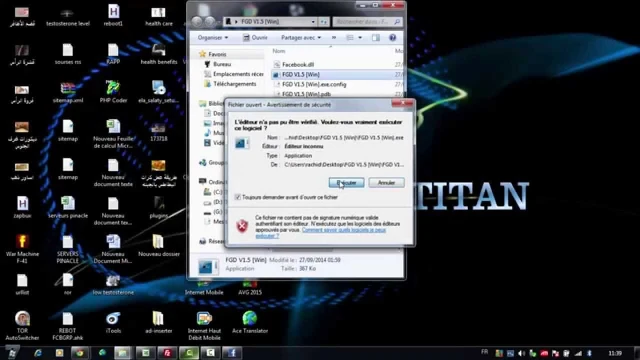Image resolution: width=640 pixels, height=360 pixels.
Task: Select Favoris in the navigation pane
Action: click(x=217, y=54)
